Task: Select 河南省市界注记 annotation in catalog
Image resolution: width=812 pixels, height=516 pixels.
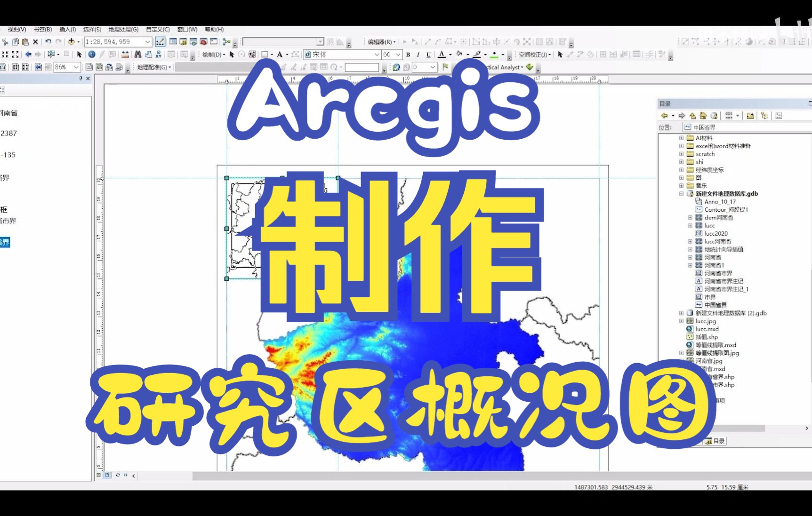Action: click(724, 281)
